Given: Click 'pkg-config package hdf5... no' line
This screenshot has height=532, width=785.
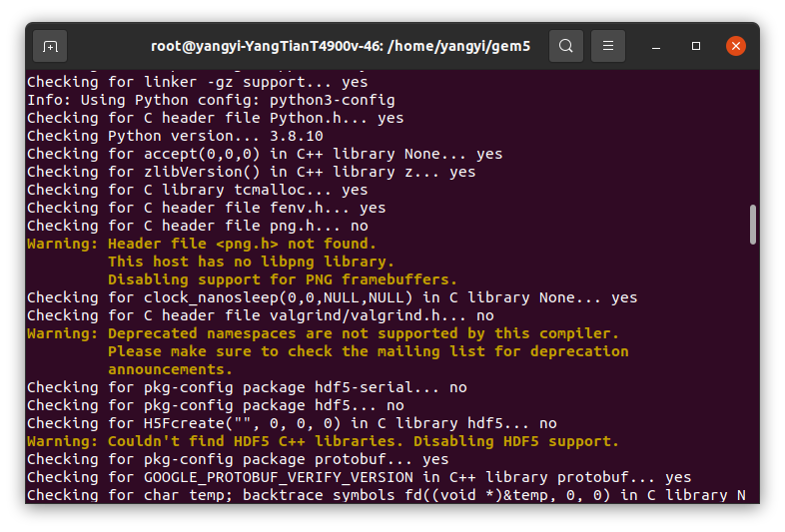Looking at the screenshot, I should [216, 406].
